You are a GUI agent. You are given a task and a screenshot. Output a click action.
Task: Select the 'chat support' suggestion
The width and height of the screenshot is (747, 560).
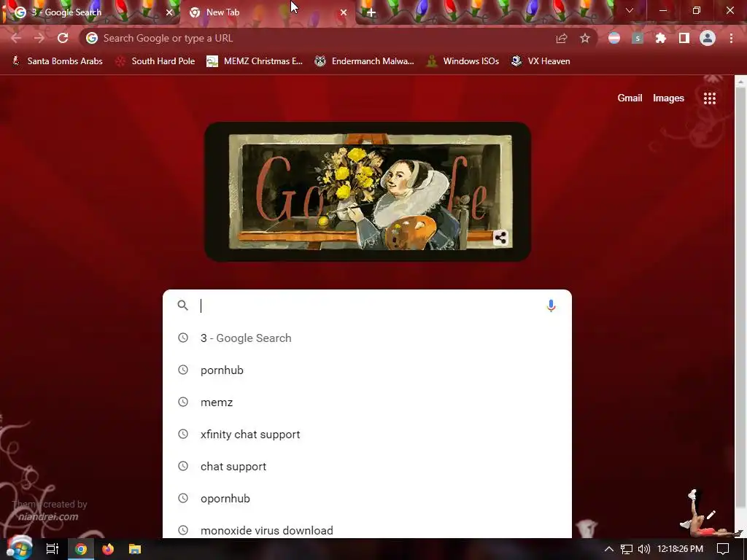click(367, 467)
